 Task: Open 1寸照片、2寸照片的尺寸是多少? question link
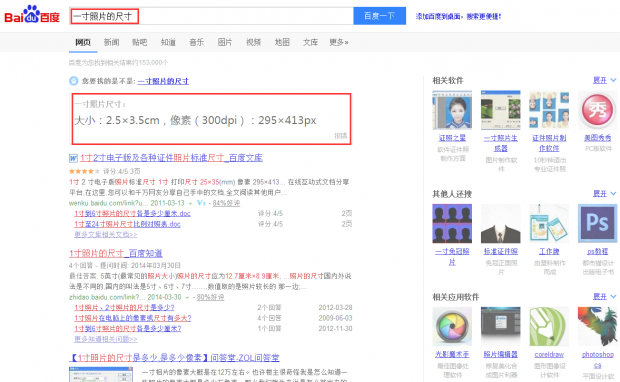click(124, 307)
